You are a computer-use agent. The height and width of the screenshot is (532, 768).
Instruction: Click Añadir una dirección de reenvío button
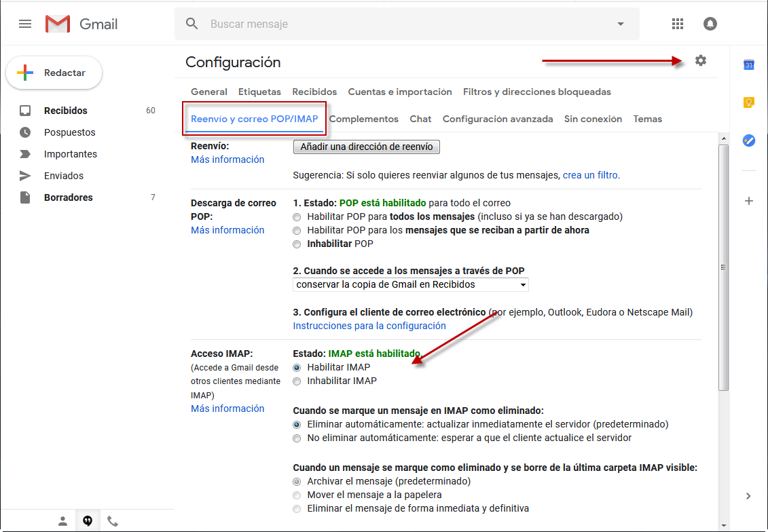367,147
